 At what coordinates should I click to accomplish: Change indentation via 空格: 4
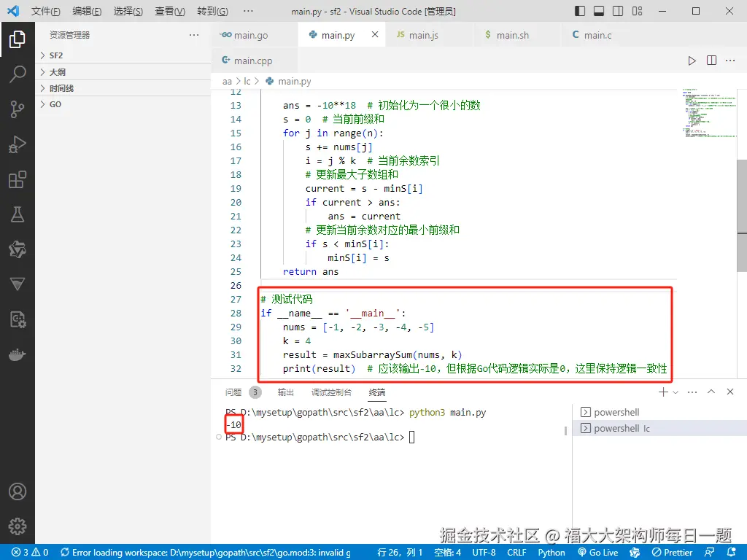(447, 553)
